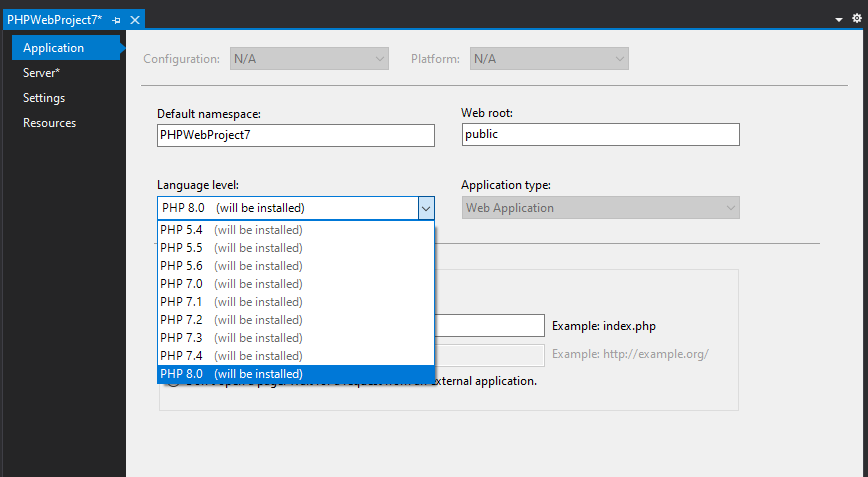
Task: Click the Language level label
Action: (198, 185)
